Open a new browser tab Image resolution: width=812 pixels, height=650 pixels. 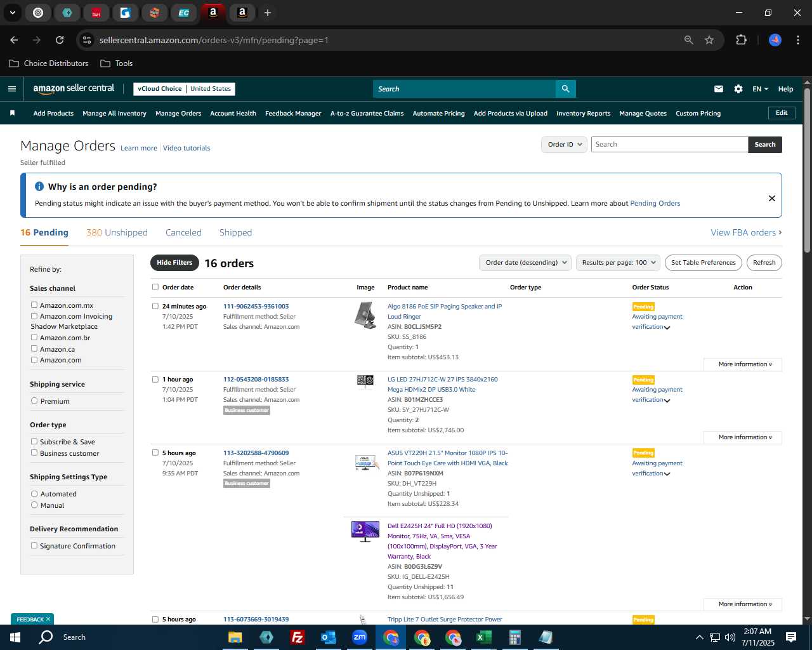(x=268, y=13)
